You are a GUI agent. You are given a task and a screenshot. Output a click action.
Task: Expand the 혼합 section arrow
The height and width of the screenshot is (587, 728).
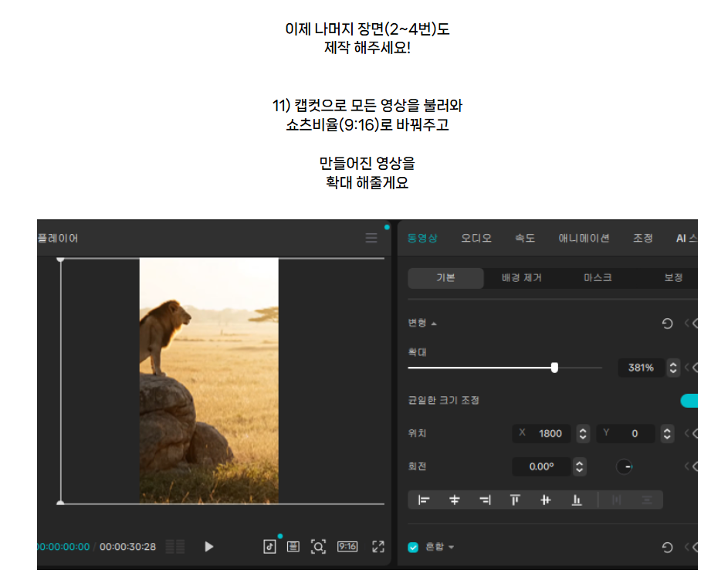tap(452, 547)
